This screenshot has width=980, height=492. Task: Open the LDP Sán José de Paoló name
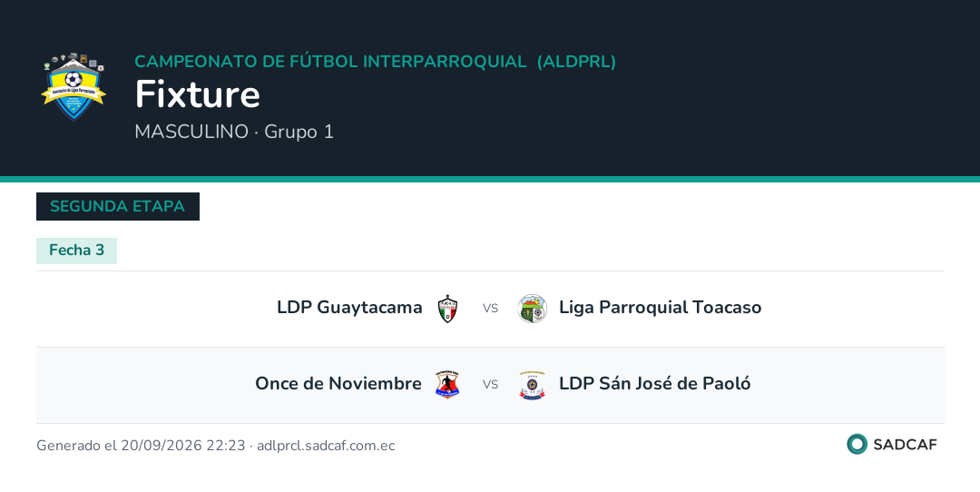click(x=654, y=383)
